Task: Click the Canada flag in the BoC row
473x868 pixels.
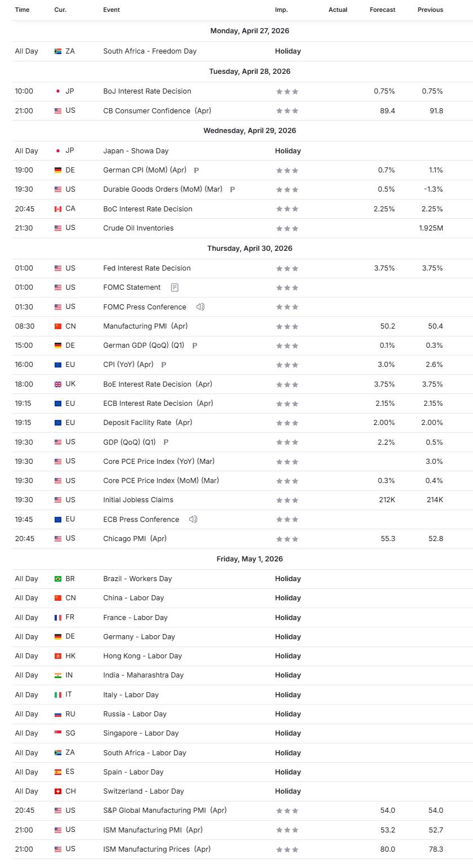Action: [x=58, y=209]
